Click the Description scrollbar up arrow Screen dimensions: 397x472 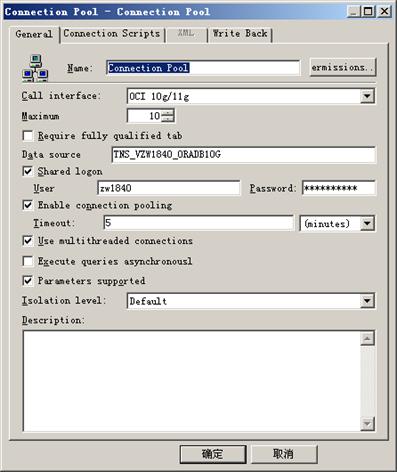click(x=367, y=339)
